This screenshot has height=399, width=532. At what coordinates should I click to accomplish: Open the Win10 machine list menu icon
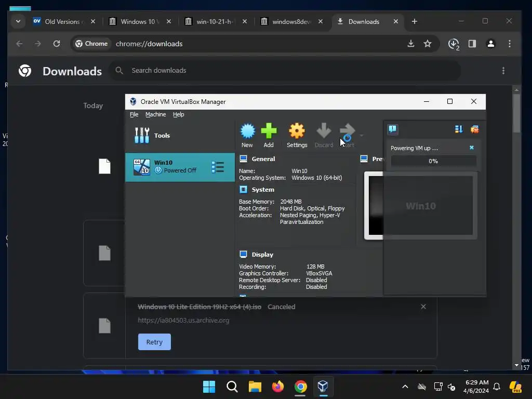click(x=218, y=167)
